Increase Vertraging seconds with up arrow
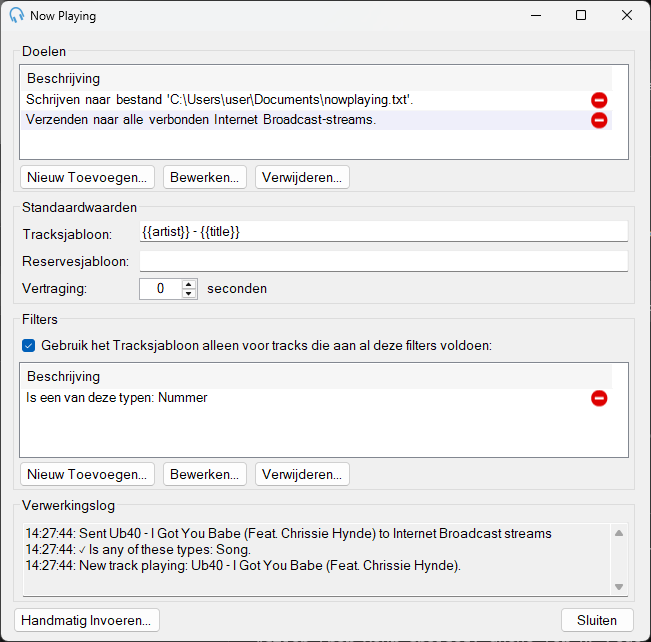The image size is (651, 642). point(189,285)
